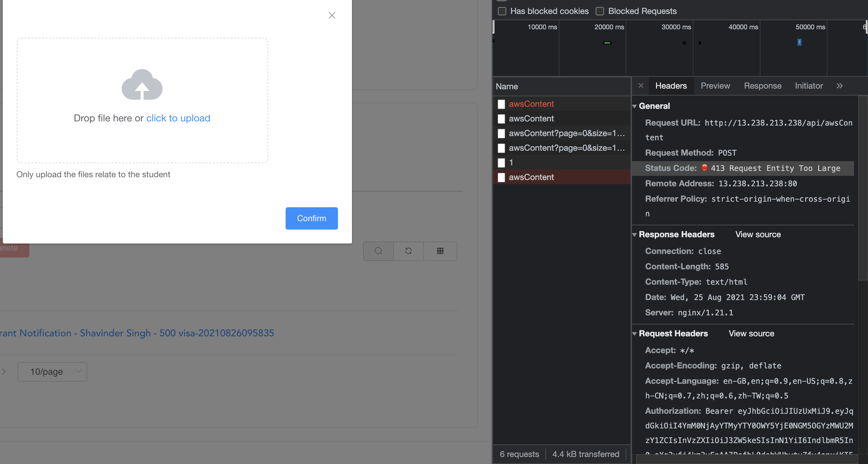
Task: Collapse the General section
Action: pyautogui.click(x=635, y=106)
